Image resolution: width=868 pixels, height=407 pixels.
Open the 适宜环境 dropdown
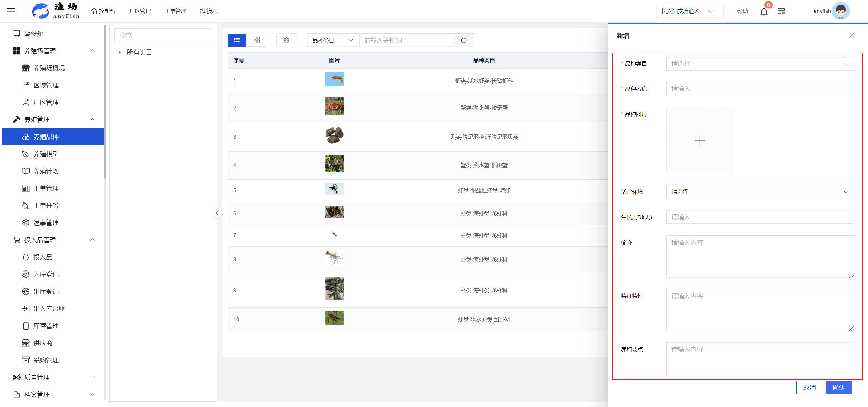coord(759,192)
